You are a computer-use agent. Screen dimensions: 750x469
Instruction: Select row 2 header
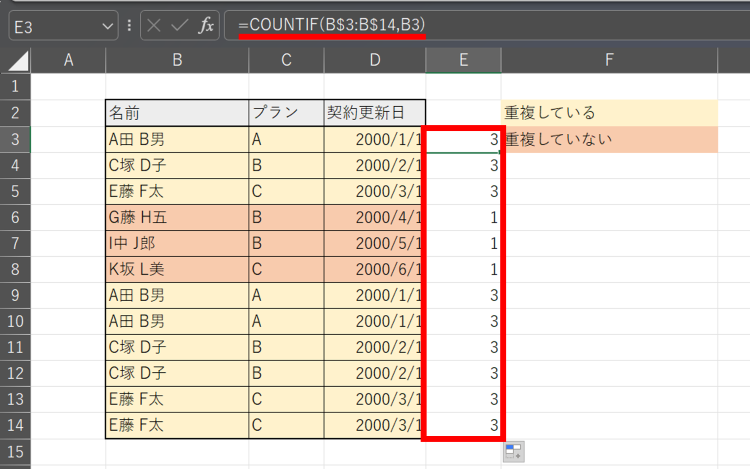[15, 113]
